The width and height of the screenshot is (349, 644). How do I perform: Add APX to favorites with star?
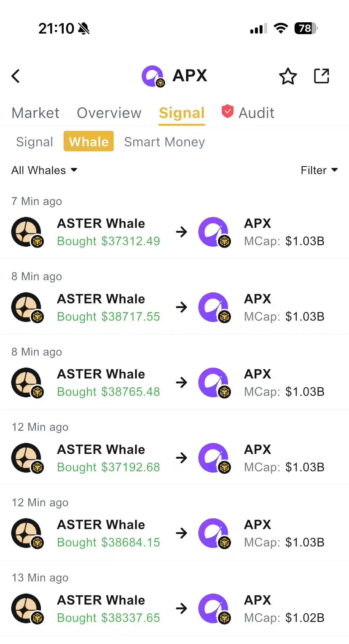[x=288, y=76]
